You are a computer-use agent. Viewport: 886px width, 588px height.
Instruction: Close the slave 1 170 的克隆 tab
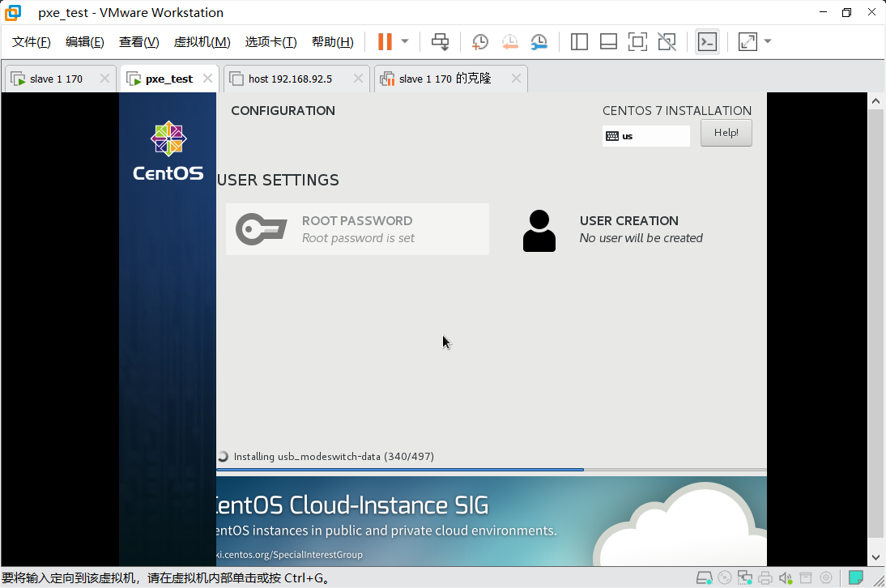(516, 79)
